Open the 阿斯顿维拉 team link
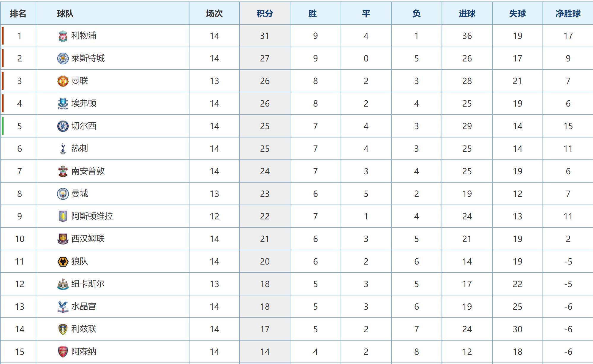This screenshot has width=593, height=364. (92, 216)
